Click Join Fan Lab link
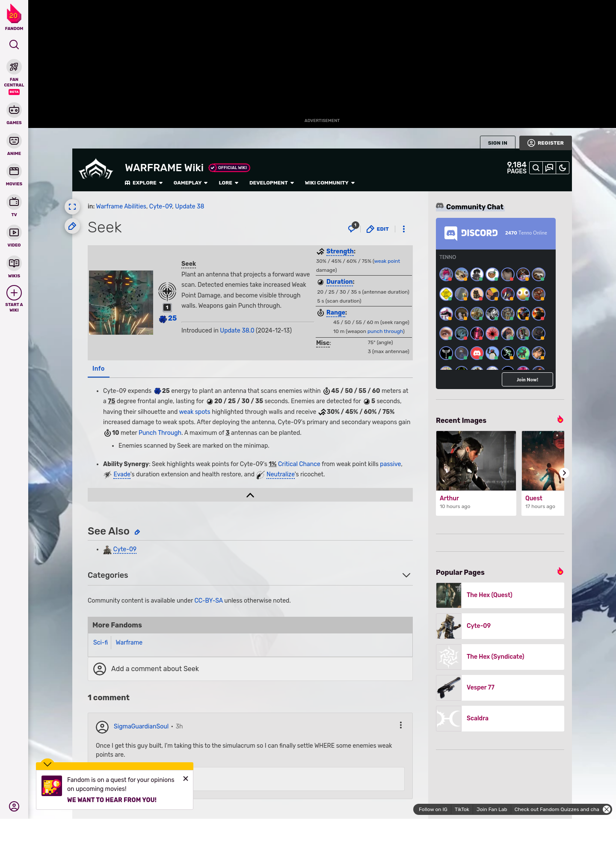 click(492, 809)
